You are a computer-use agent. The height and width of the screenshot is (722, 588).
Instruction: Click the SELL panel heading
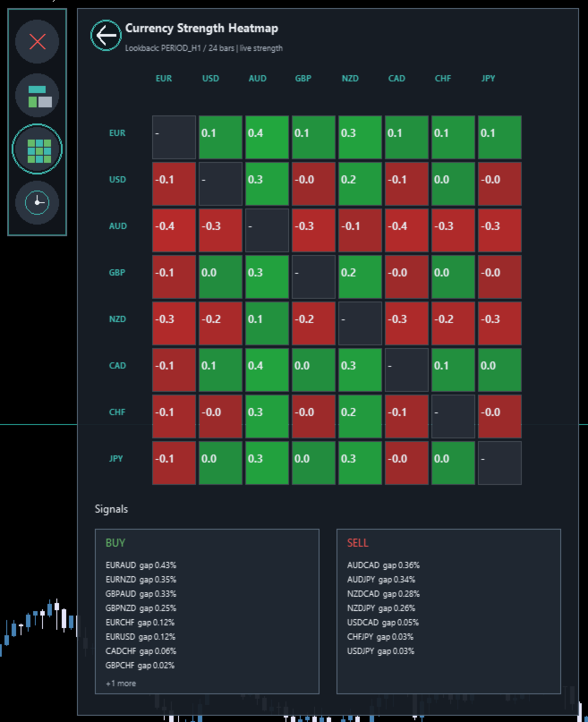(x=357, y=543)
